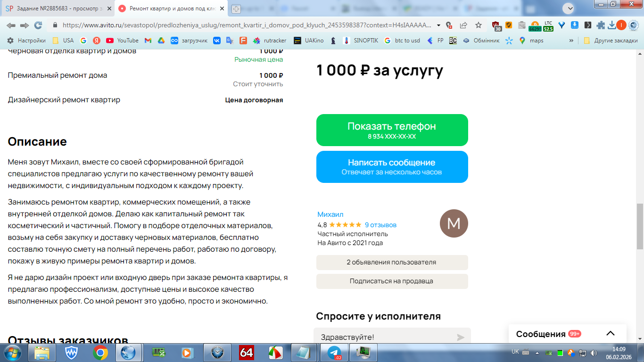Viewport: 644px width, 362px height.
Task: Click the five-star rating next to 4,8
Action: tap(345, 225)
